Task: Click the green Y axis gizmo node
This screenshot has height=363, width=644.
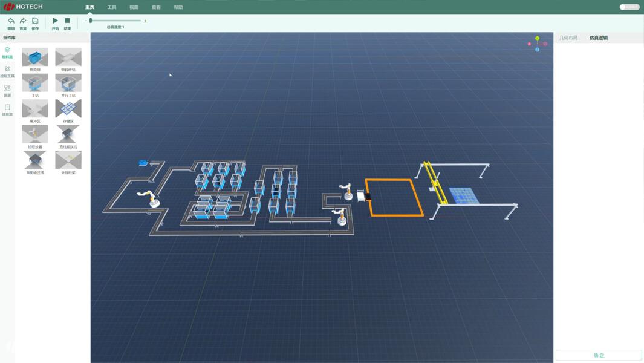Action: coord(537,38)
